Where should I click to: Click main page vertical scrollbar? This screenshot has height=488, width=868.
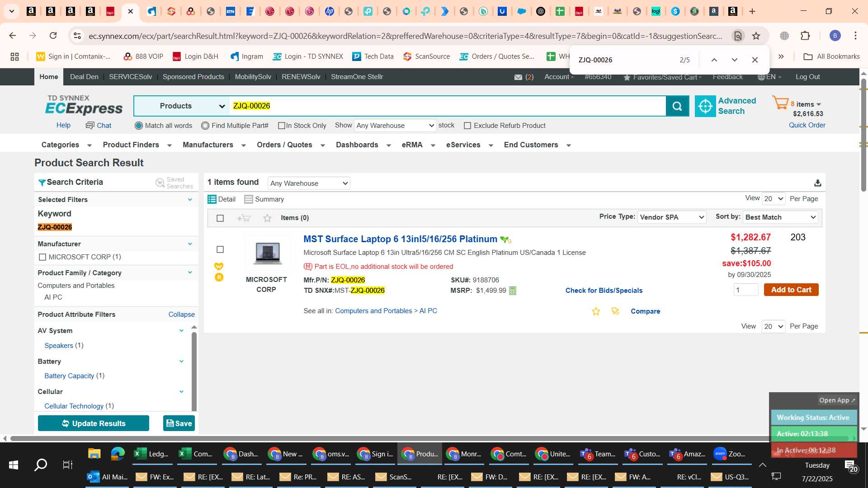(863, 136)
